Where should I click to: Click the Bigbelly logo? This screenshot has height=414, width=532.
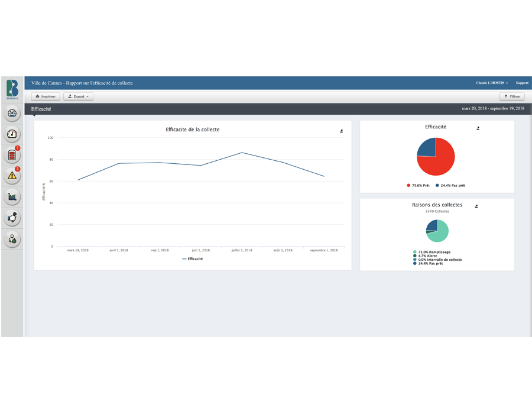(12, 90)
